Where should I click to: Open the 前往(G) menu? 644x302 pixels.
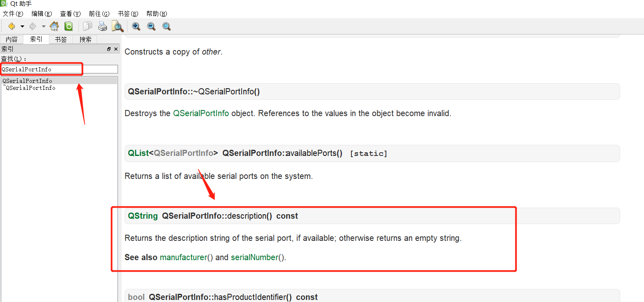coord(99,14)
